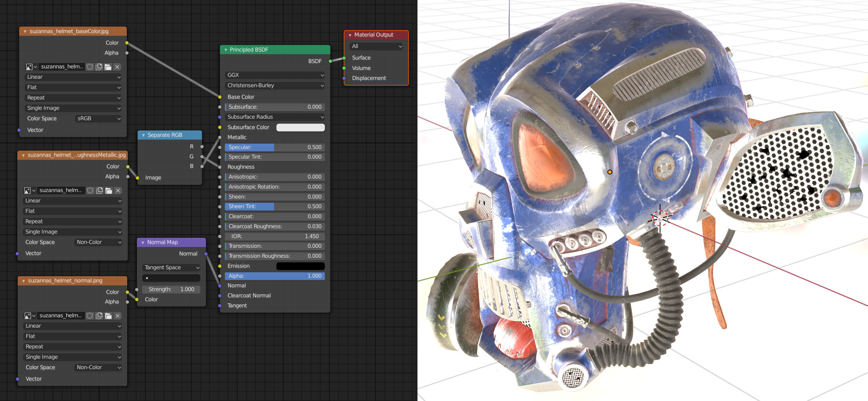Screen dimensions: 868x401
Task: Collapse the suzannas_helmet_baseColor.jpg node
Action: point(25,31)
